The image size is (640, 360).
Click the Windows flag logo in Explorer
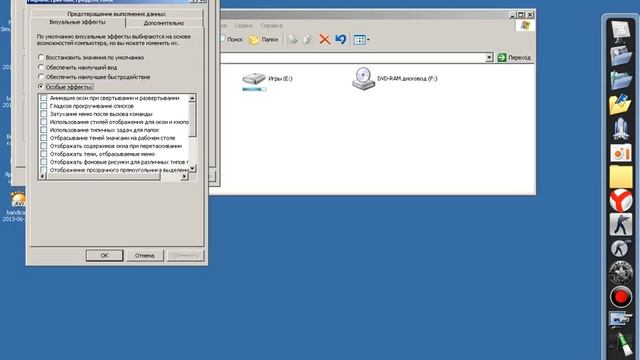(x=525, y=25)
